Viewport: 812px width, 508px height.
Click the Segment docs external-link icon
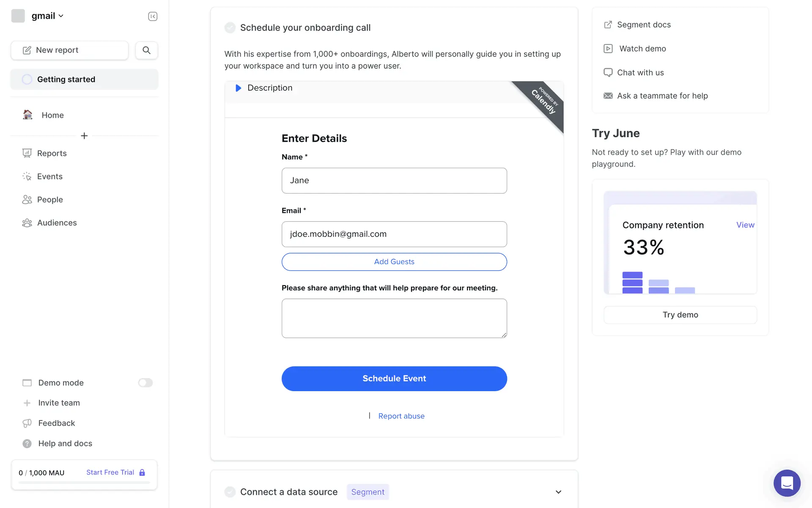(608, 25)
